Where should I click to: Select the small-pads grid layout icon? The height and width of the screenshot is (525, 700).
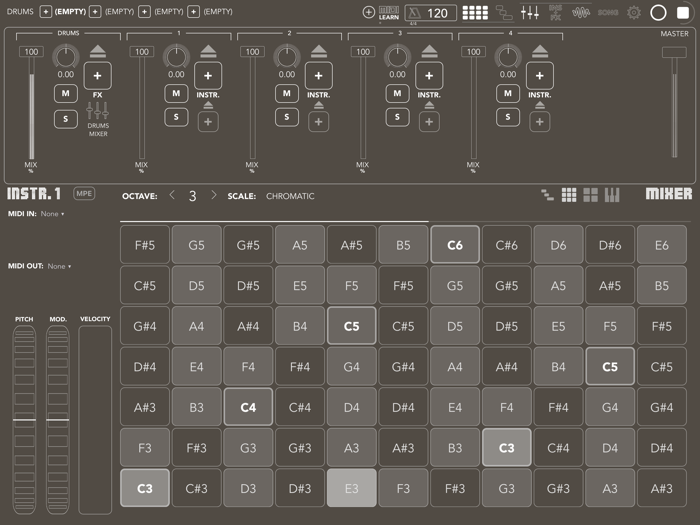tap(569, 195)
